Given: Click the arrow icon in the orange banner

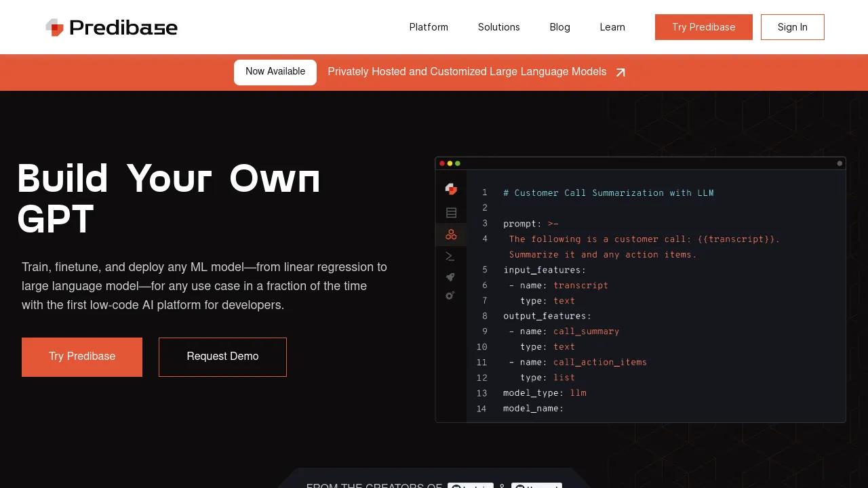Looking at the screenshot, I should pyautogui.click(x=620, y=73).
